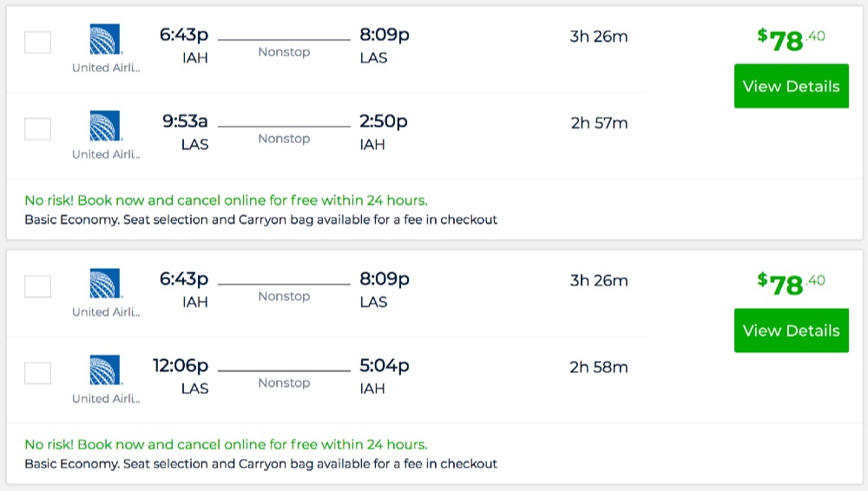Click United logo of 6:43p flight above 12:06p return
The width and height of the screenshot is (868, 491).
[x=105, y=283]
